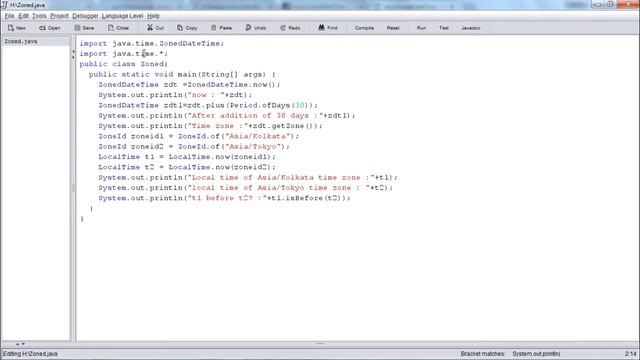Open the Help menu
Screen dimensions: 640x360
coord(153,16)
